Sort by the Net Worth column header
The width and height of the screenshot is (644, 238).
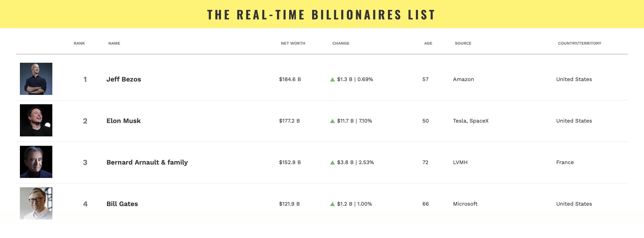pos(293,43)
